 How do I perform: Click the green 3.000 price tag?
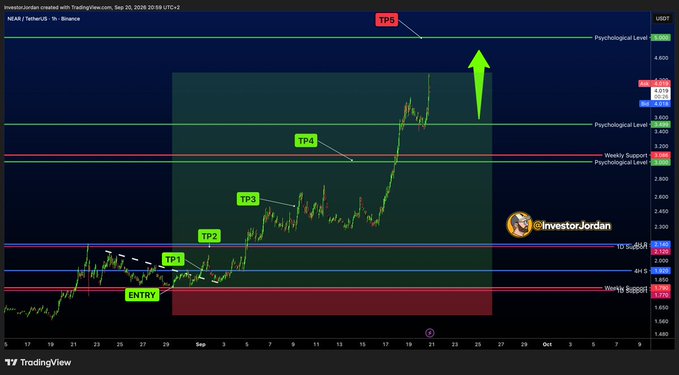(x=661, y=162)
